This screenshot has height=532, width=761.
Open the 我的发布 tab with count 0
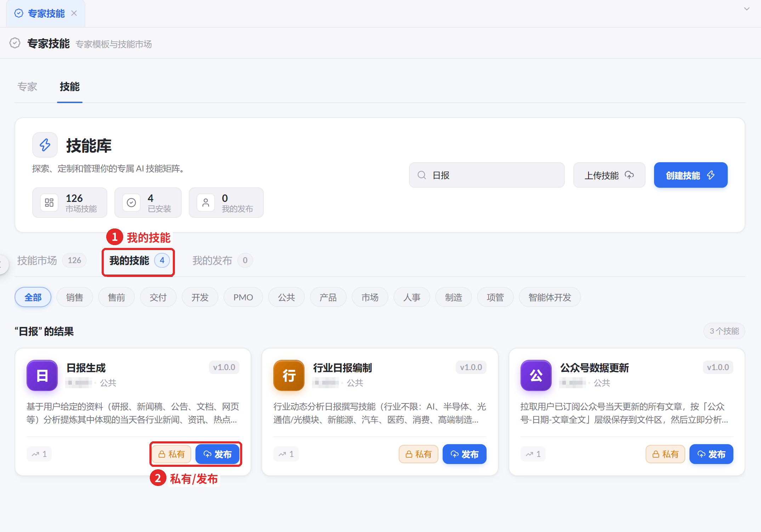click(x=222, y=261)
